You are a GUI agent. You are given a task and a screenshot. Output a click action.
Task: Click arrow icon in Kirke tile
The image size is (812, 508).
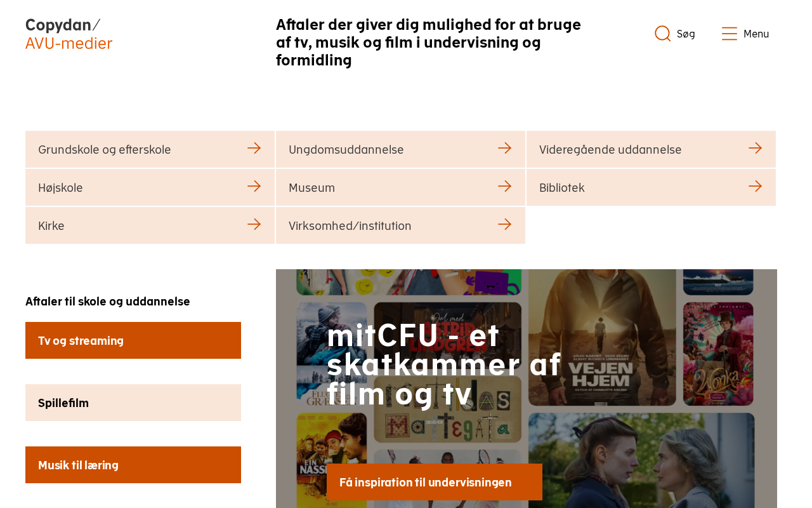click(x=254, y=224)
